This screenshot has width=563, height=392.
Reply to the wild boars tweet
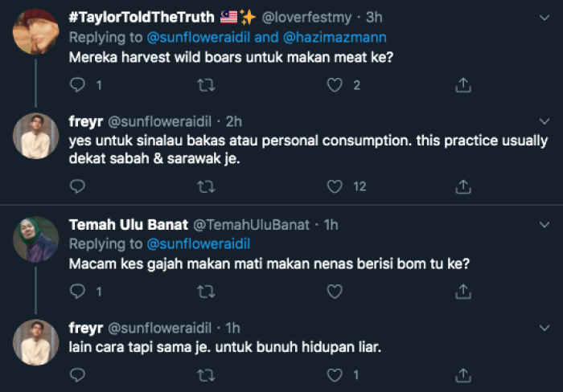78,84
